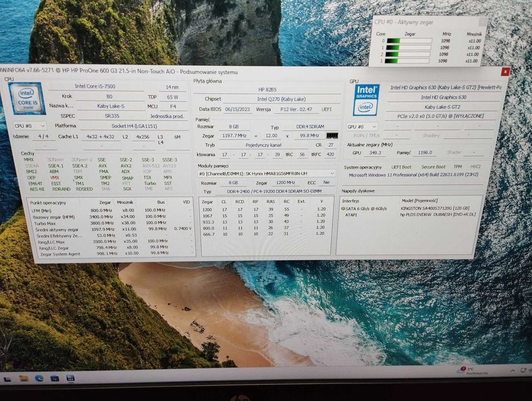Click the Intel Core i5 logo image

click(x=26, y=99)
